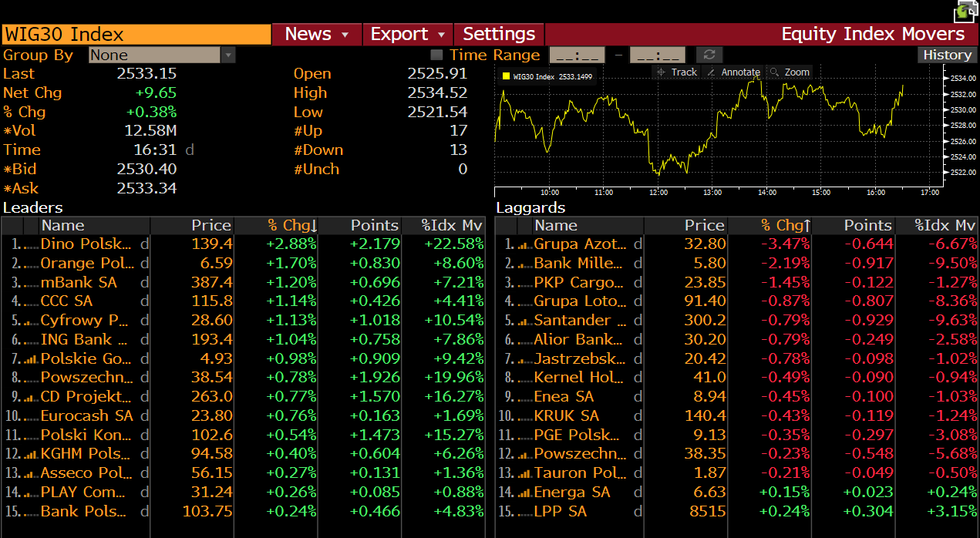Expand the News menu arrow
This screenshot has height=538, width=980.
pyautogui.click(x=345, y=35)
